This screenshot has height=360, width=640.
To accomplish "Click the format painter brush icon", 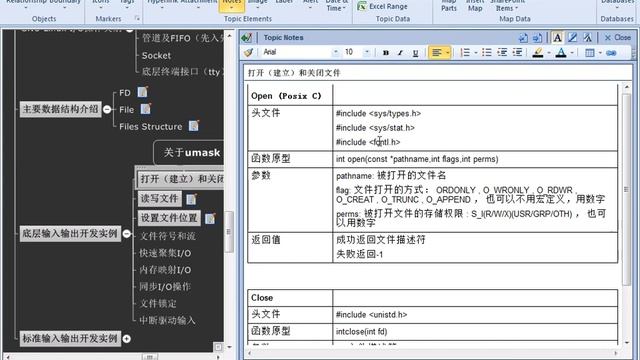I will 248,52.
